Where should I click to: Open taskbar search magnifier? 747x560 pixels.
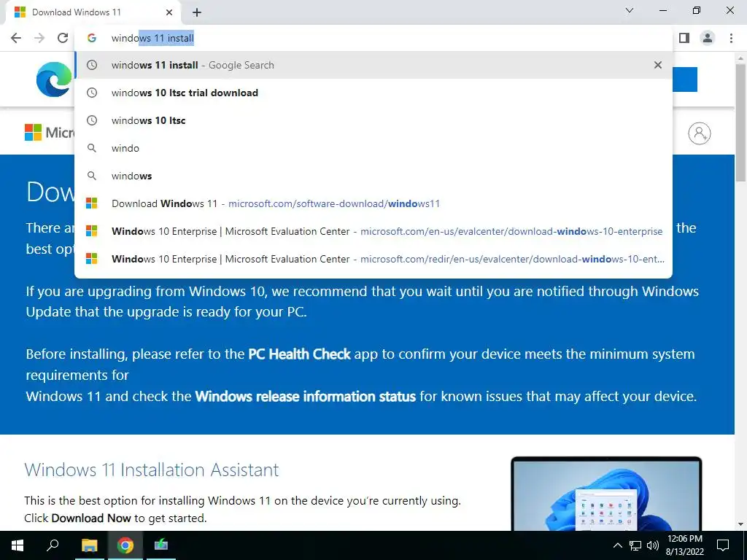[x=53, y=545]
